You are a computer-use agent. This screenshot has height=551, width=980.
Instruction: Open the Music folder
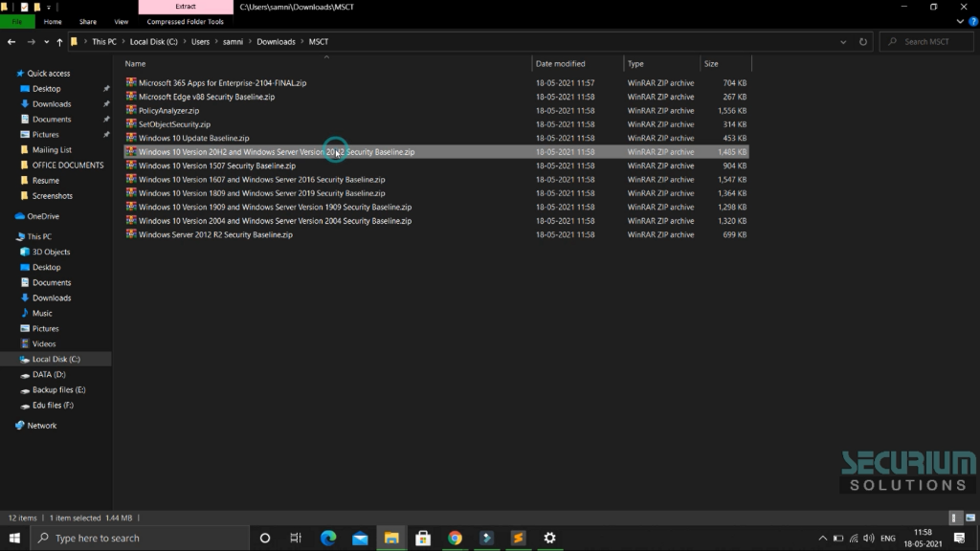pos(42,313)
